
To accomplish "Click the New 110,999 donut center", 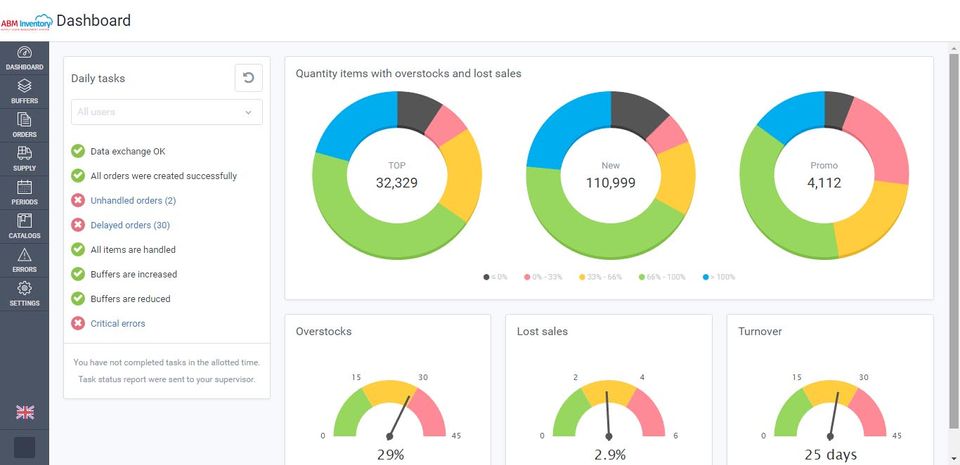I will coord(610,176).
